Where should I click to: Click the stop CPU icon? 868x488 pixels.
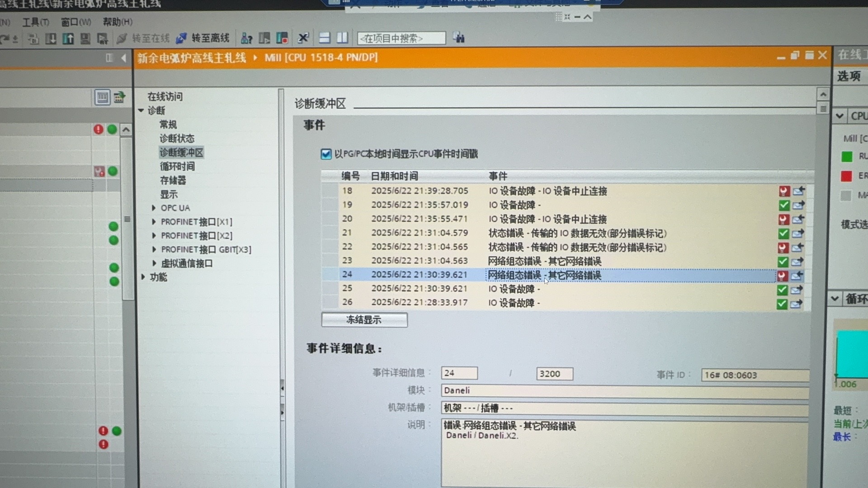pyautogui.click(x=282, y=38)
